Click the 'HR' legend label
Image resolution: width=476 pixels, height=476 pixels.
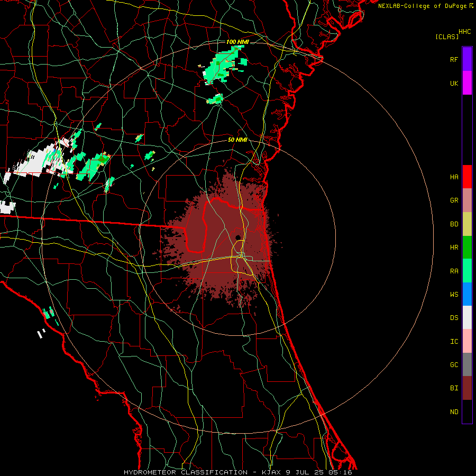point(454,248)
